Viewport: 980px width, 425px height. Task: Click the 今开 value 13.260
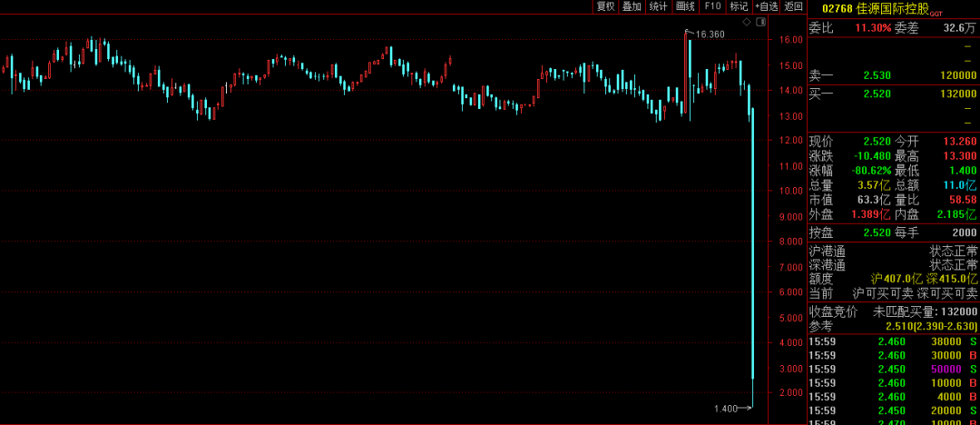pyautogui.click(x=960, y=142)
